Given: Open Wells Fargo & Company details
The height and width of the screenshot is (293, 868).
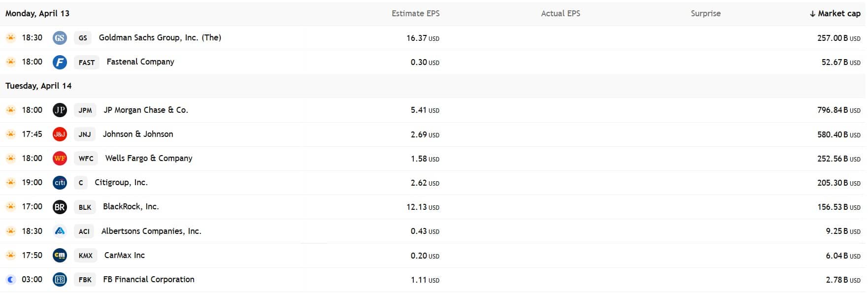Looking at the screenshot, I should (149, 158).
